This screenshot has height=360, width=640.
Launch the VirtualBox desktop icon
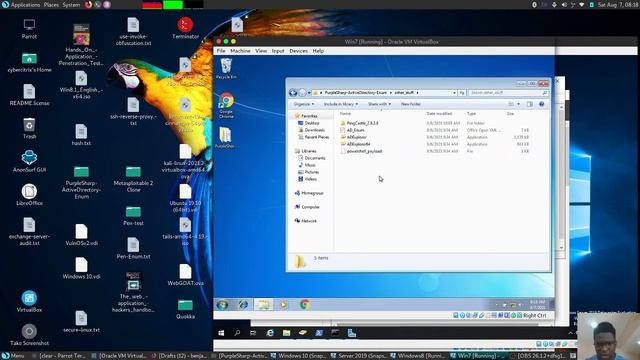tap(29, 301)
